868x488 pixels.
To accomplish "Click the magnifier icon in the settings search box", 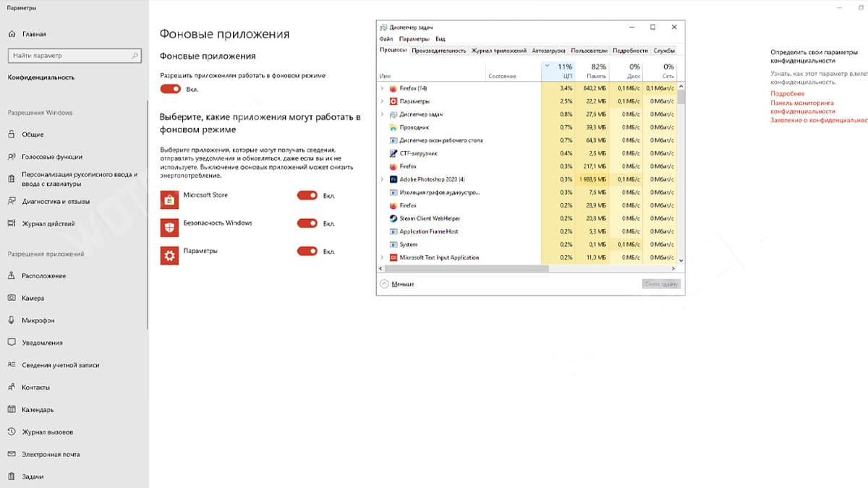I will tap(135, 56).
